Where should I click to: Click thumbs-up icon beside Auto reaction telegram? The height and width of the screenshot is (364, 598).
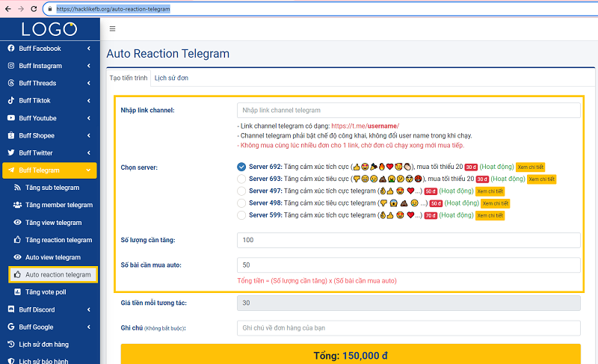click(17, 274)
